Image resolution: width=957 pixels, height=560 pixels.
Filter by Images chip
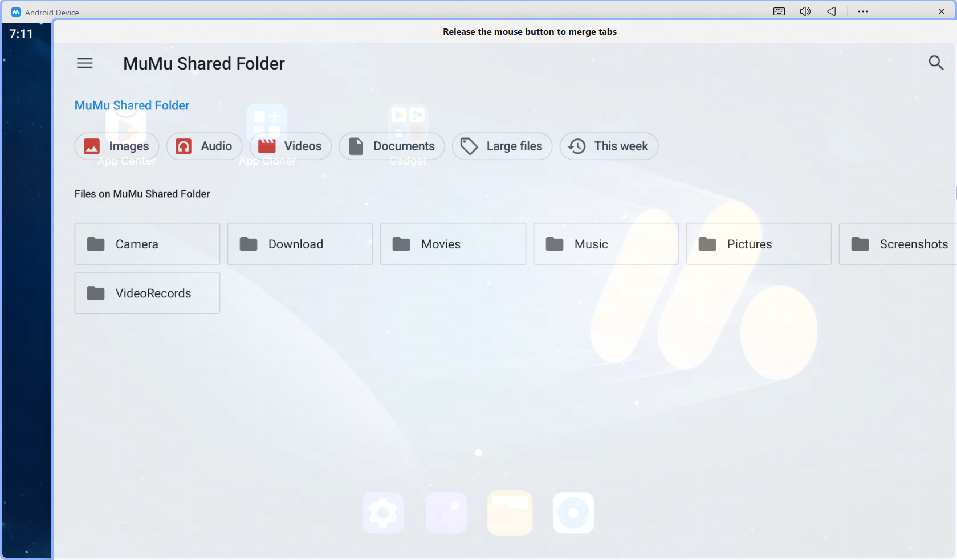[x=117, y=146]
